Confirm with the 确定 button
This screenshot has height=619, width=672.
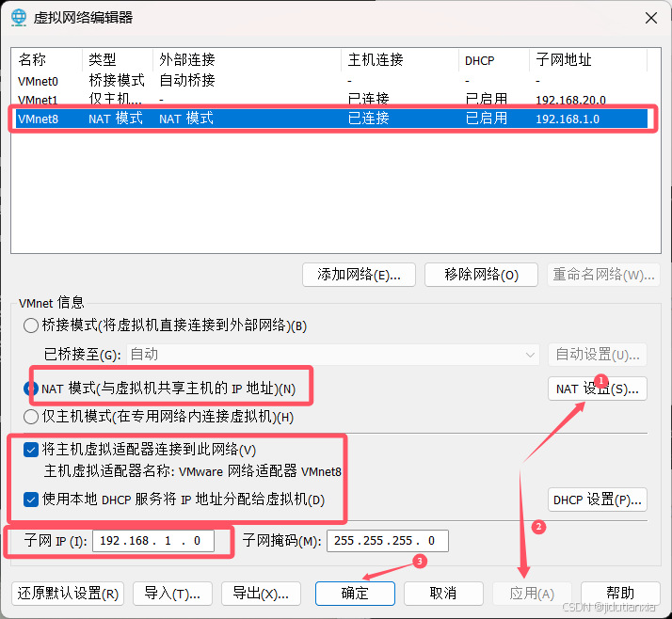(x=355, y=593)
